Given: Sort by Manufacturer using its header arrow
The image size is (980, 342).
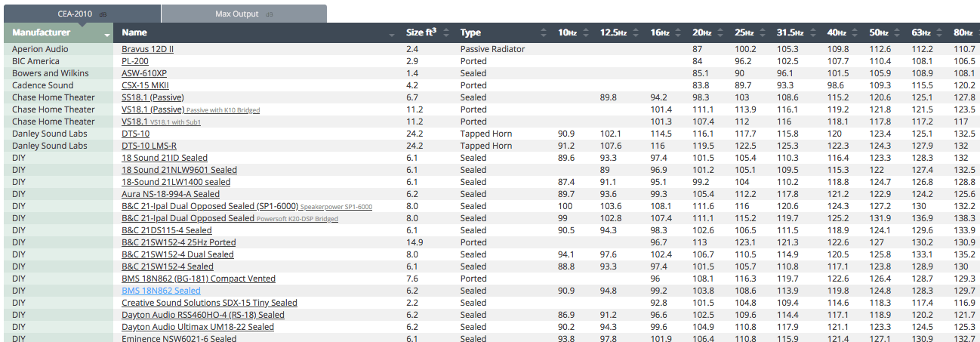Looking at the screenshot, I should (107, 35).
